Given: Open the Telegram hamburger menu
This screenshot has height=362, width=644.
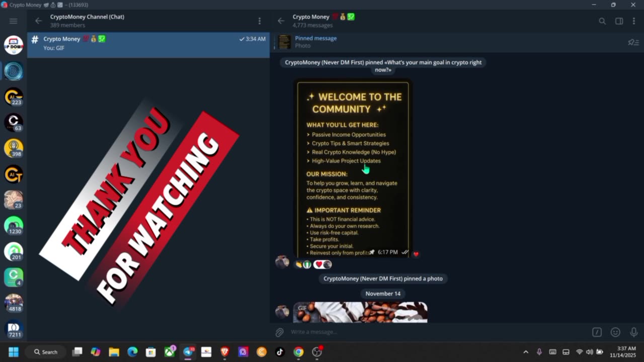Looking at the screenshot, I should 14,21.
